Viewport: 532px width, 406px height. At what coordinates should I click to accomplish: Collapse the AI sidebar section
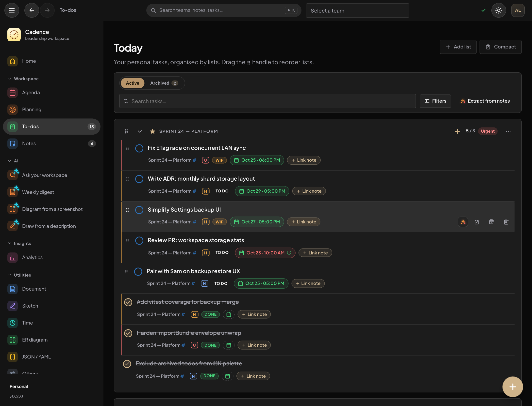[x=13, y=161]
